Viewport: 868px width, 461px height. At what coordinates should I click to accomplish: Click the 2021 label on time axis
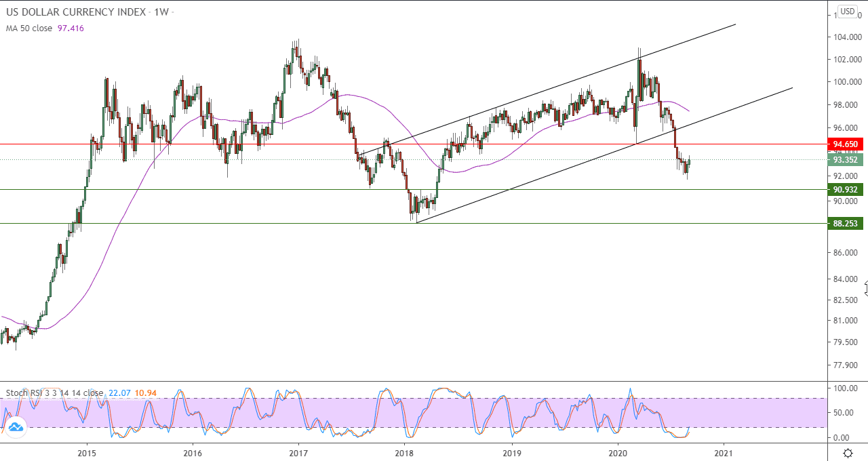pos(723,453)
